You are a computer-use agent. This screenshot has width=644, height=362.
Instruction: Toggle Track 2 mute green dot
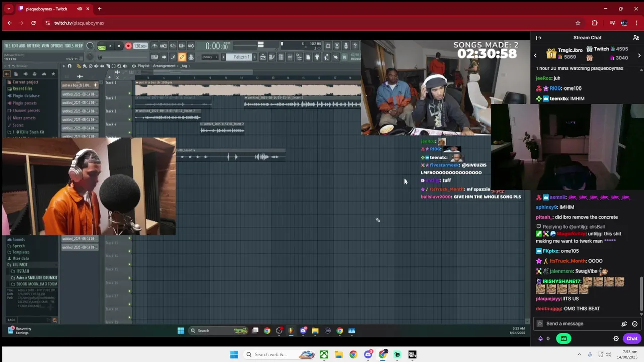pyautogui.click(x=129, y=106)
